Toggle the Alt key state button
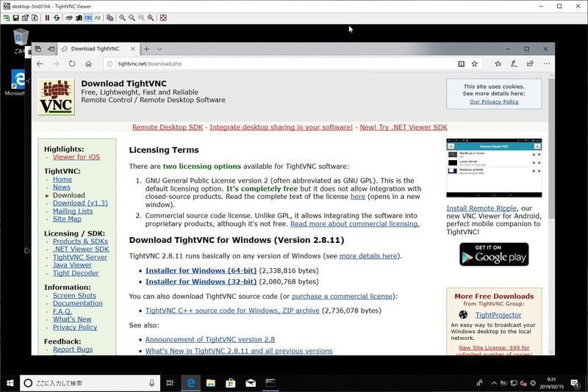The height and width of the screenshot is (392, 588). tap(98, 18)
